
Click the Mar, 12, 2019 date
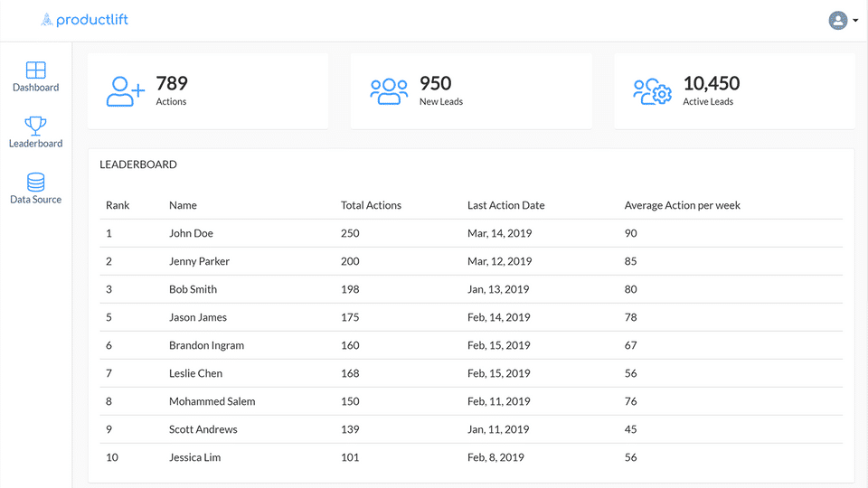click(x=499, y=261)
